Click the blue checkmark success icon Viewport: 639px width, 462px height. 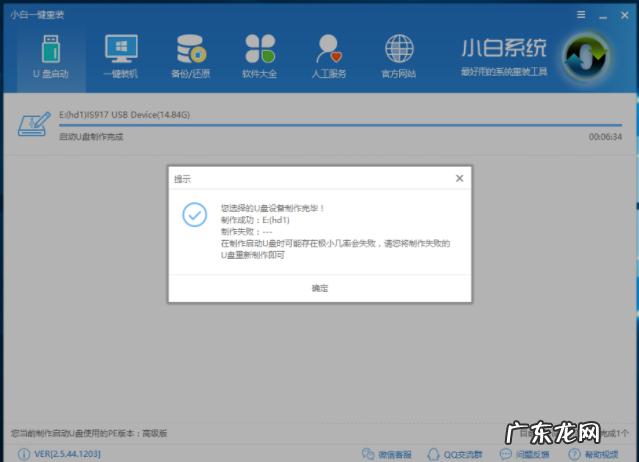194,215
